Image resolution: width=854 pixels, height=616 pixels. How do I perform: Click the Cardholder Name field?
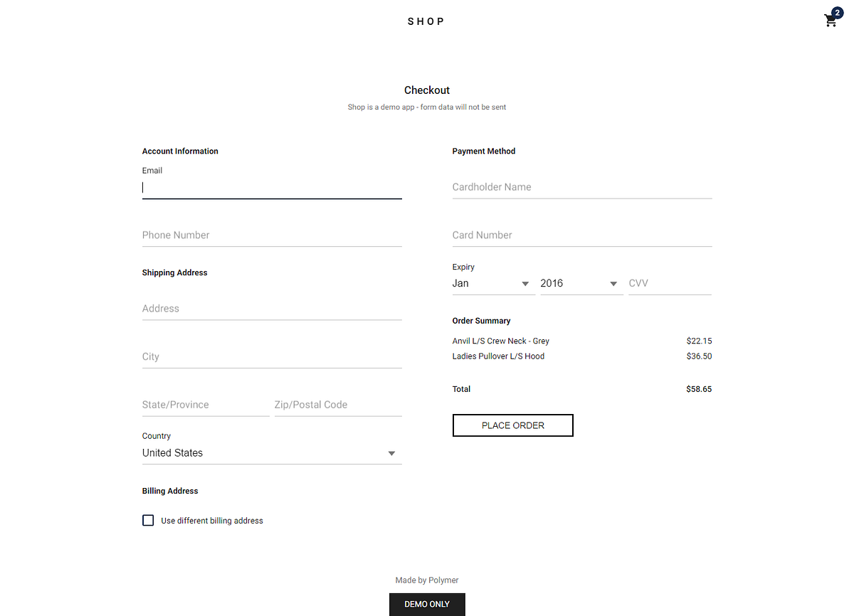pos(581,187)
